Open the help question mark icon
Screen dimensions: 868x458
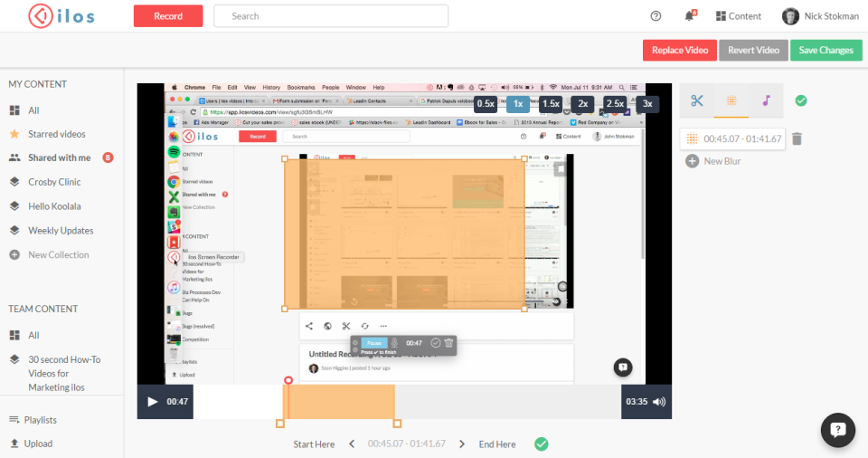[656, 16]
